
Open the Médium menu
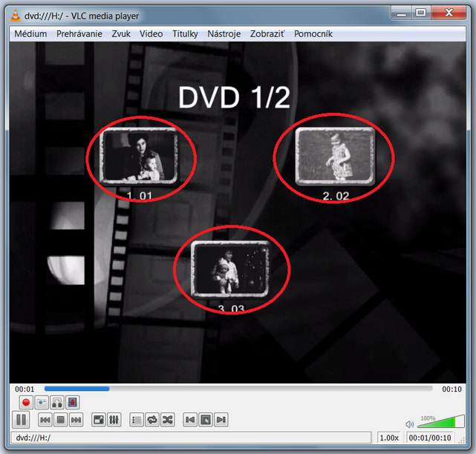click(30, 33)
